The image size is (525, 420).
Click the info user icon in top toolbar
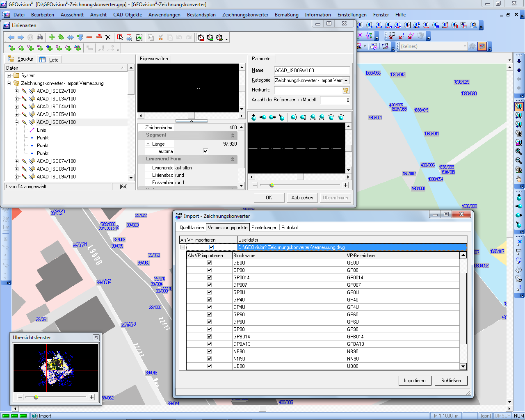[x=473, y=25]
